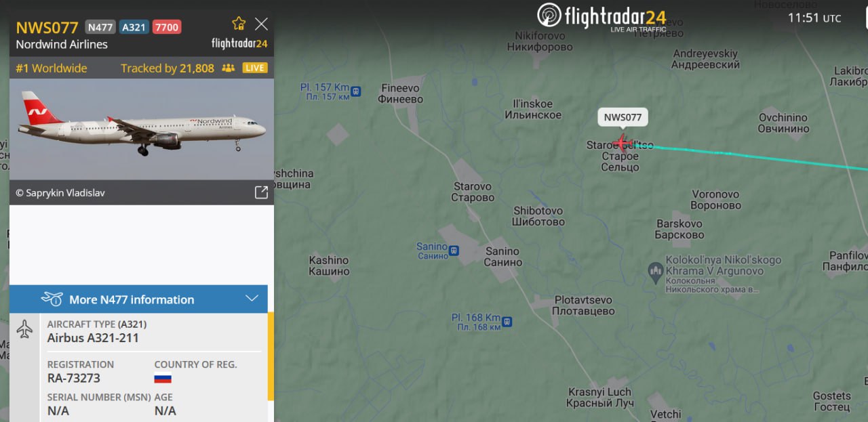Open the Flightradar24 logo at top

point(601,16)
